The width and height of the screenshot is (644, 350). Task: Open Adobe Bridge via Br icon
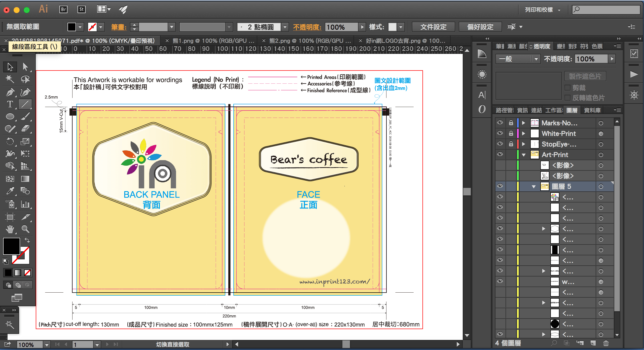63,10
